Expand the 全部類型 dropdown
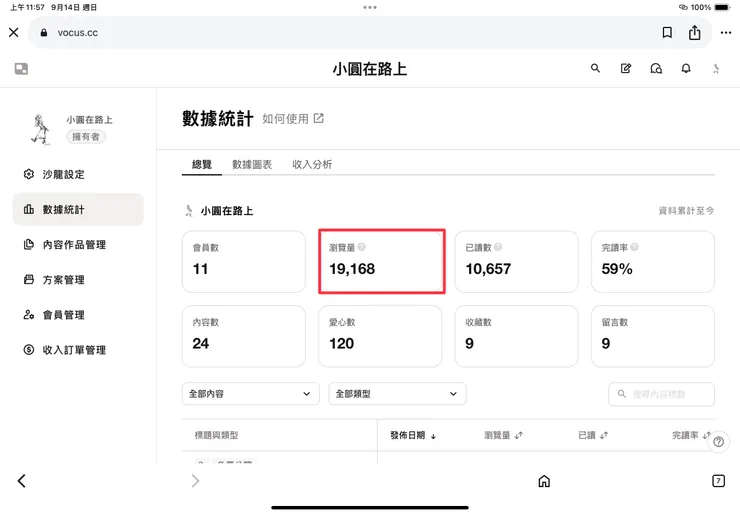Screen dimensions: 740x514 click(397, 394)
